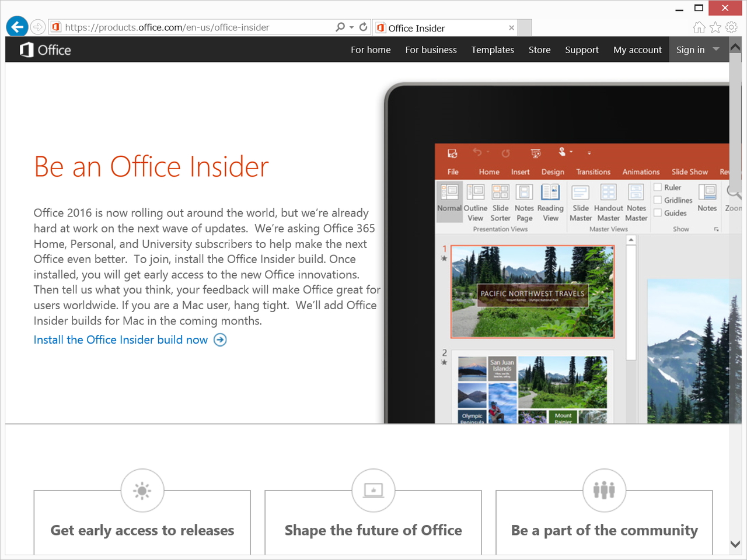This screenshot has height=560, width=747.
Task: Open the Store page from the navigation
Action: (539, 50)
